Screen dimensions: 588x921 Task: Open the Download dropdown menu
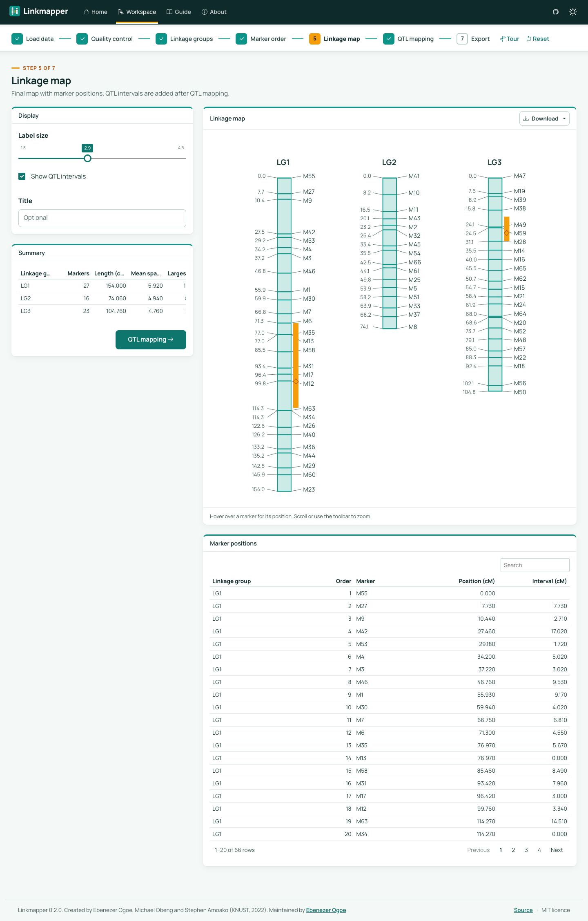544,118
